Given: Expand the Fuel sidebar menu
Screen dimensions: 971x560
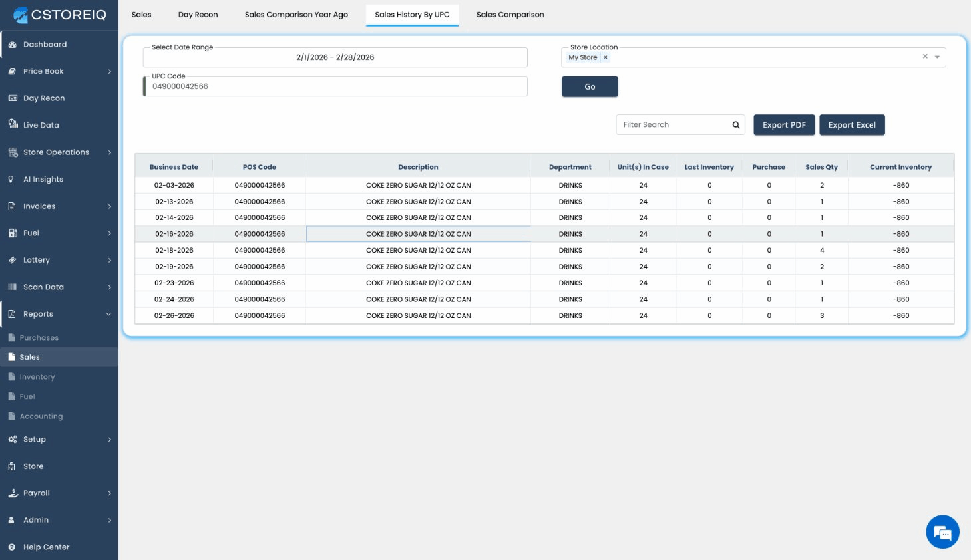Looking at the screenshot, I should point(110,233).
